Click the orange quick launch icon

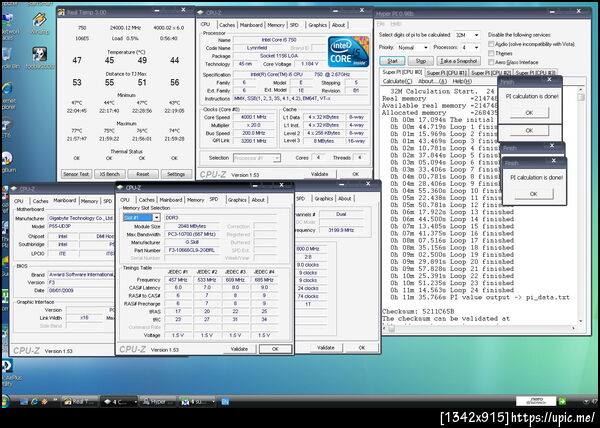coord(44,402)
